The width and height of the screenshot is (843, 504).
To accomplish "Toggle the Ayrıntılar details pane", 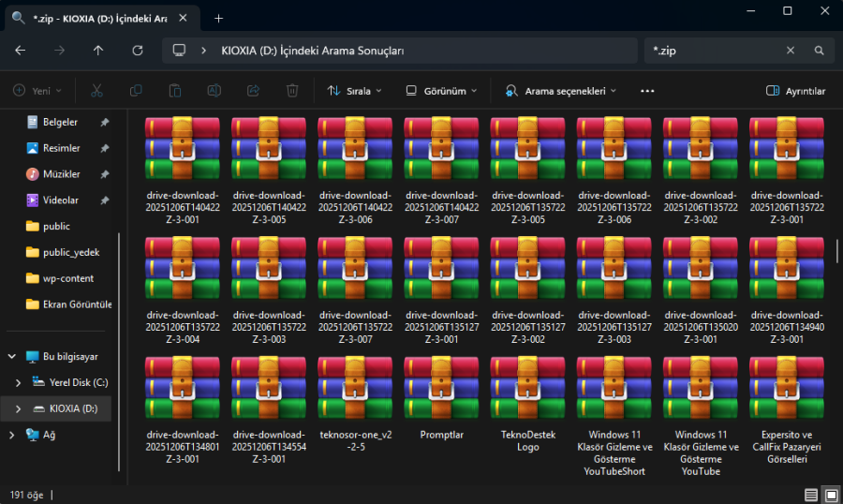I will (x=795, y=91).
